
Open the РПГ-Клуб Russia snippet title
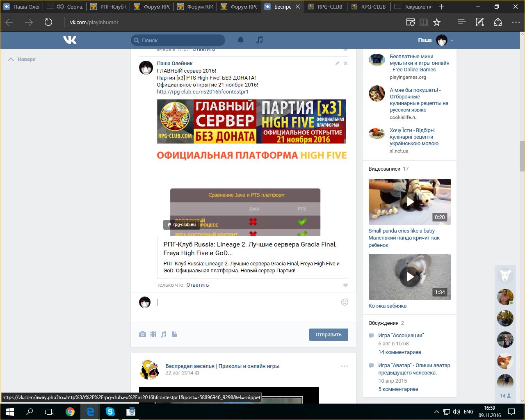(250, 249)
